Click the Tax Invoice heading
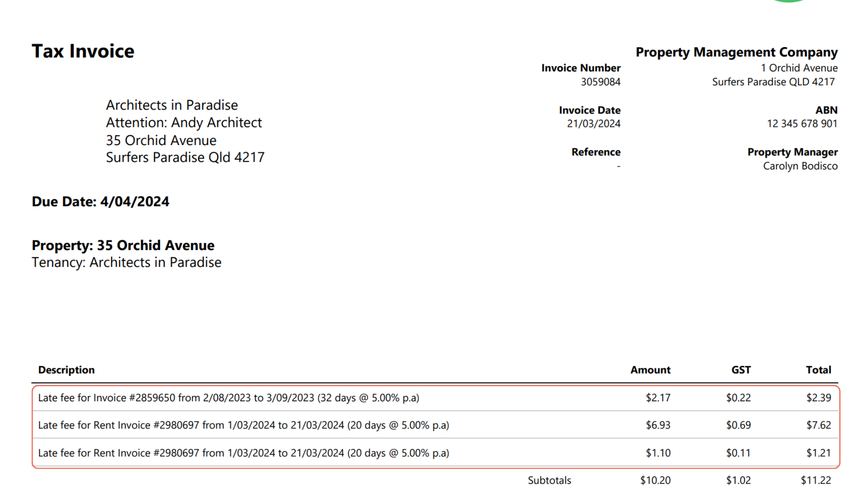 pyautogui.click(x=83, y=51)
